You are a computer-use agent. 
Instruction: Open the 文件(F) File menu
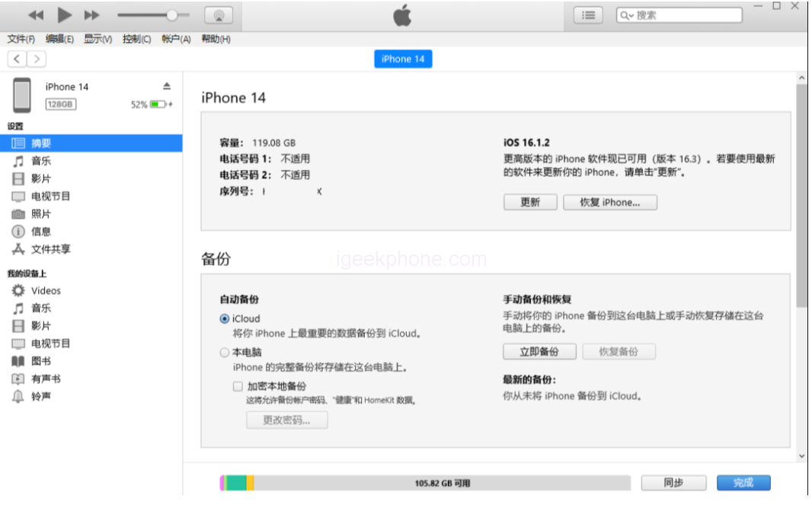coord(21,39)
